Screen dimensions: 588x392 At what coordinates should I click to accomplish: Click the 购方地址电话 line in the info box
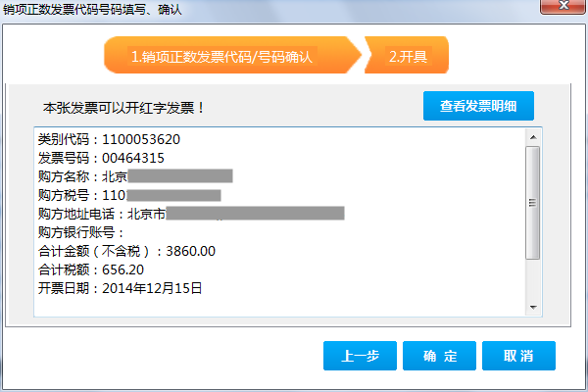[x=191, y=214]
